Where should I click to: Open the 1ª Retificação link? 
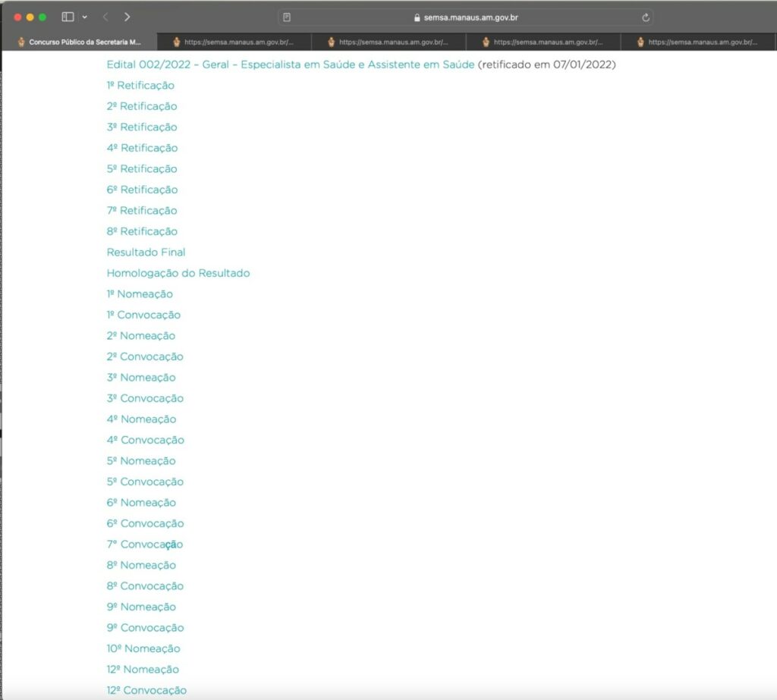[140, 85]
